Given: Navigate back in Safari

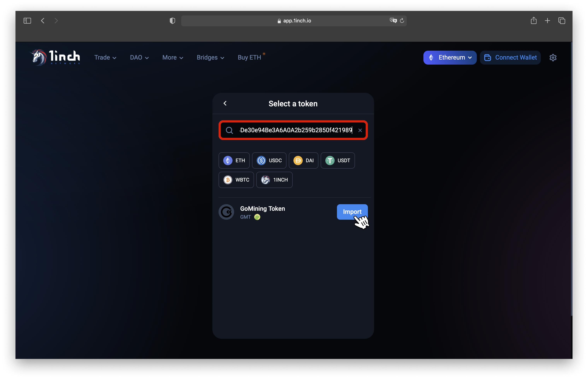Looking at the screenshot, I should [43, 21].
